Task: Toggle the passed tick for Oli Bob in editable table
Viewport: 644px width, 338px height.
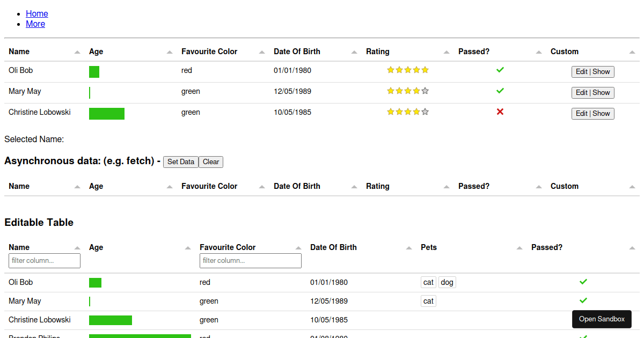Action: (583, 282)
